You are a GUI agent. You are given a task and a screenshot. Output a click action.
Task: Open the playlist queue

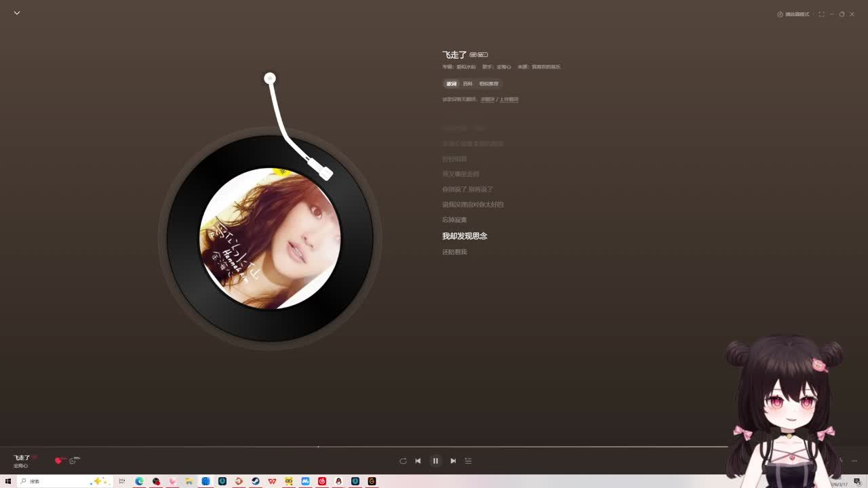[468, 461]
